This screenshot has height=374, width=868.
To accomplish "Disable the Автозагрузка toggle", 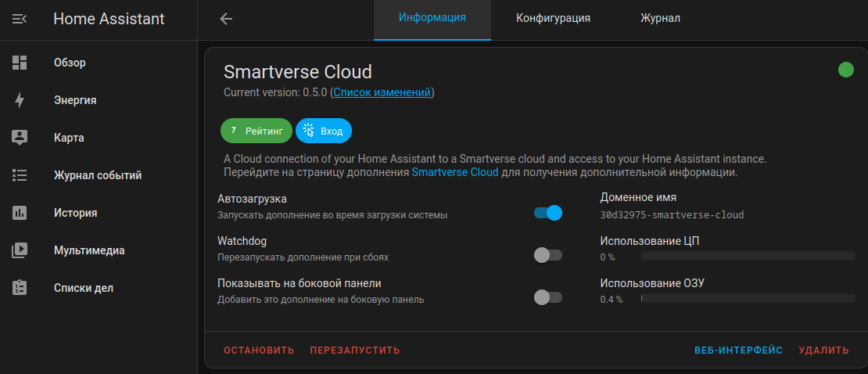I will pos(548,213).
